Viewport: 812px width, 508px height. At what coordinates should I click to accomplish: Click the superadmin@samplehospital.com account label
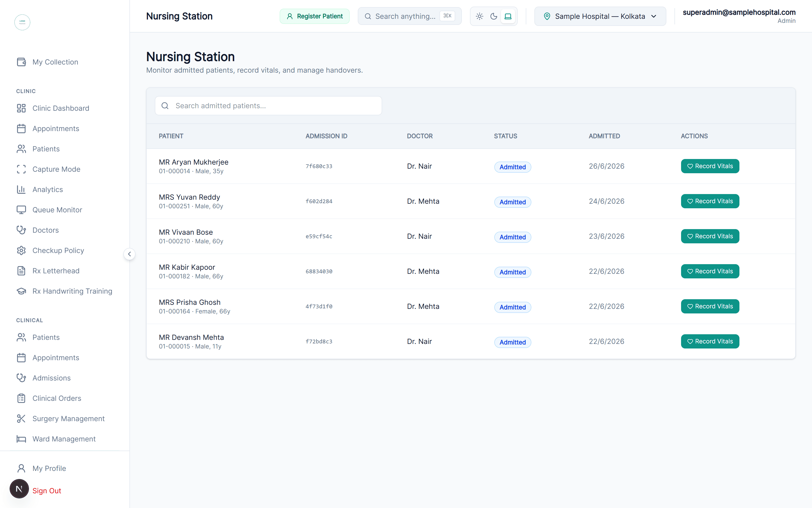point(739,12)
